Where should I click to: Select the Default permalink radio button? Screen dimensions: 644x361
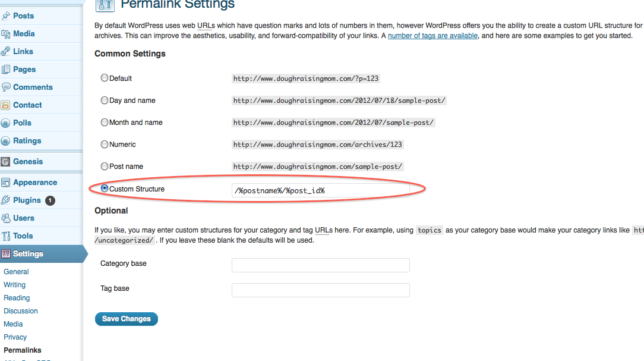tap(105, 78)
